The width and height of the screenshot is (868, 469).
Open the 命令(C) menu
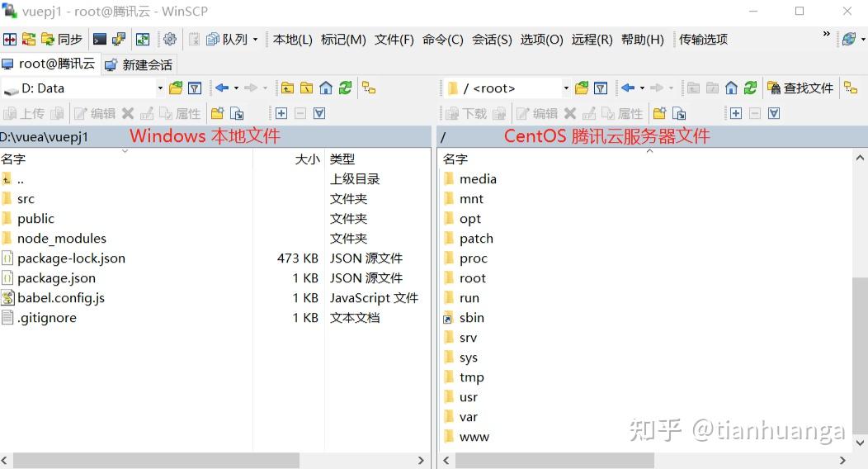coord(442,40)
